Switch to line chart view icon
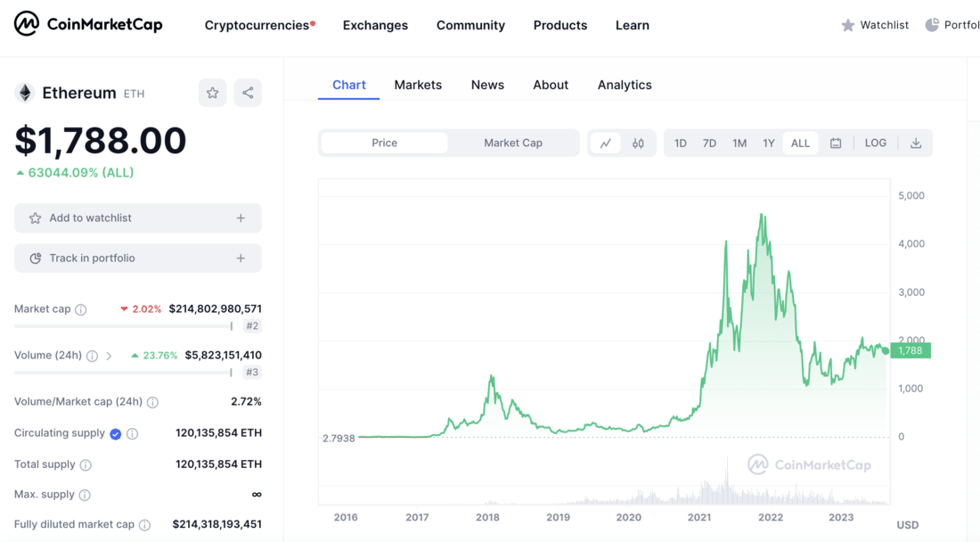Viewport: 980px width, 542px height. [x=606, y=144]
